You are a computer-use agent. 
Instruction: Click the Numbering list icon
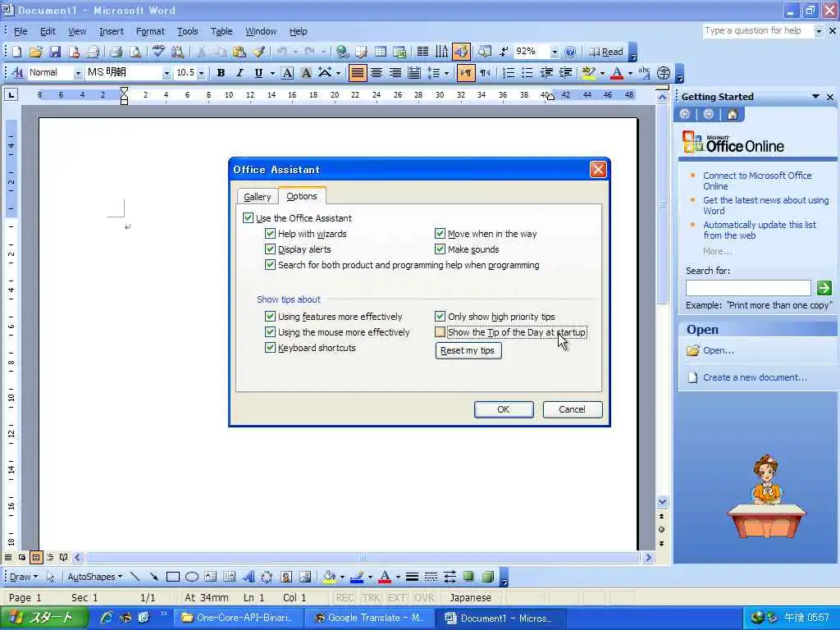tap(509, 73)
